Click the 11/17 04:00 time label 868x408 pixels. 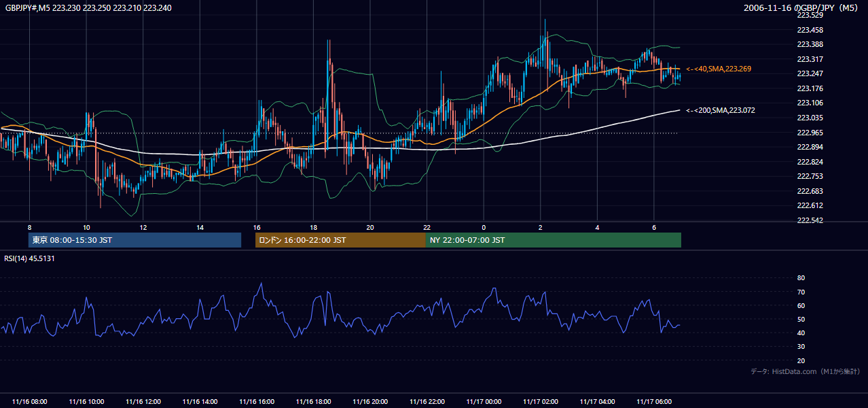597,402
